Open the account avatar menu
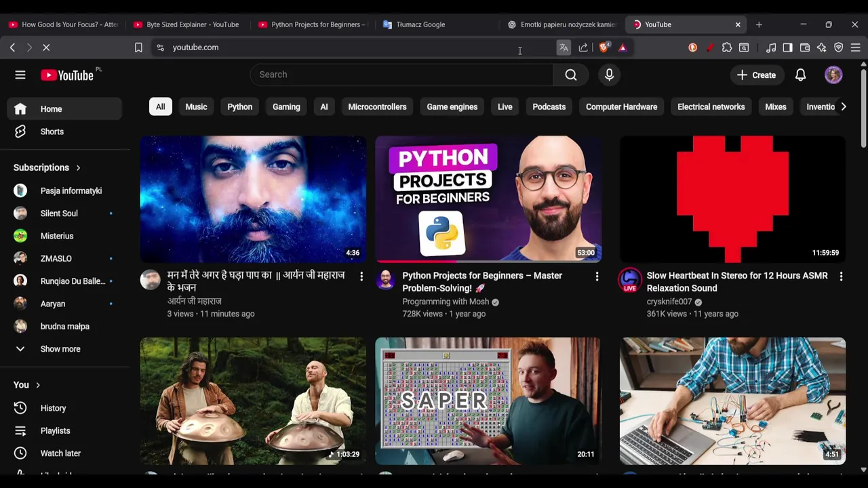Viewport: 868px width, 488px height. (833, 75)
